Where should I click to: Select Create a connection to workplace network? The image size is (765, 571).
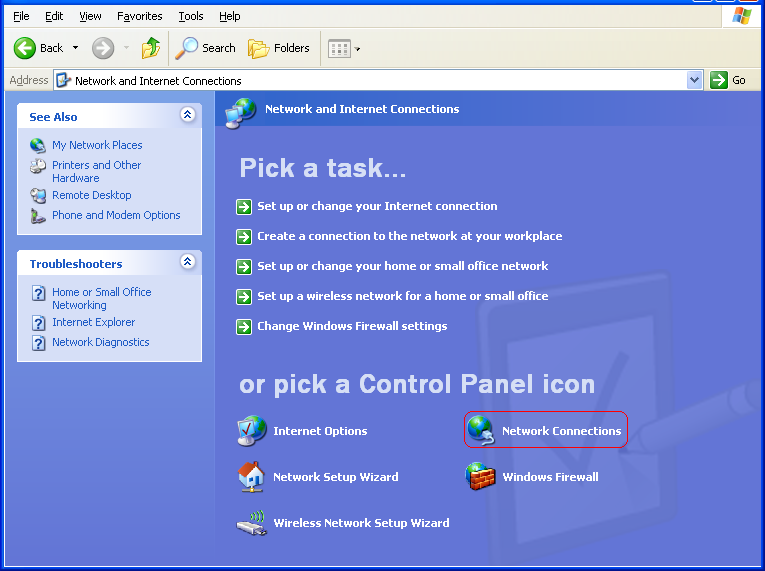[410, 236]
